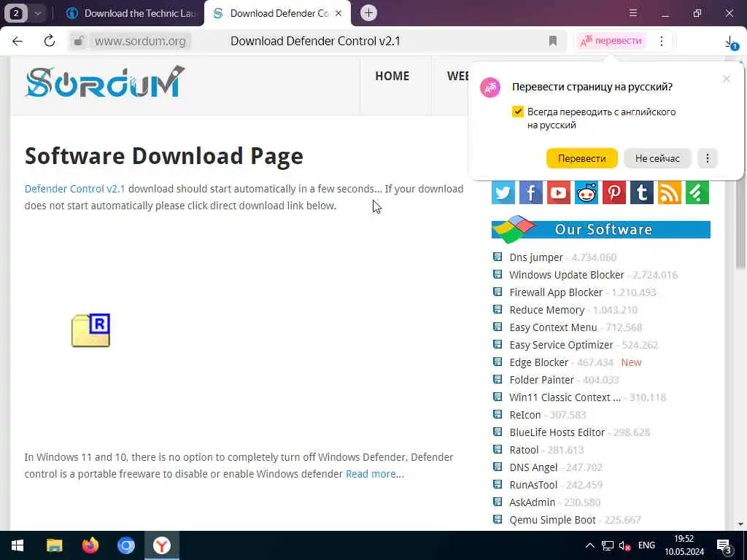
Task: Open the notification center icon
Action: point(725,545)
